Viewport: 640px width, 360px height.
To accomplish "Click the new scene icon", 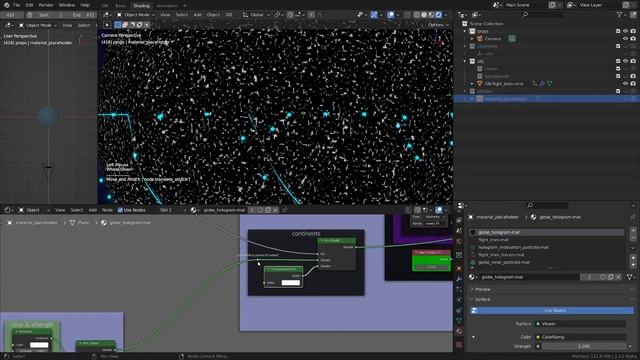I will pos(552,5).
